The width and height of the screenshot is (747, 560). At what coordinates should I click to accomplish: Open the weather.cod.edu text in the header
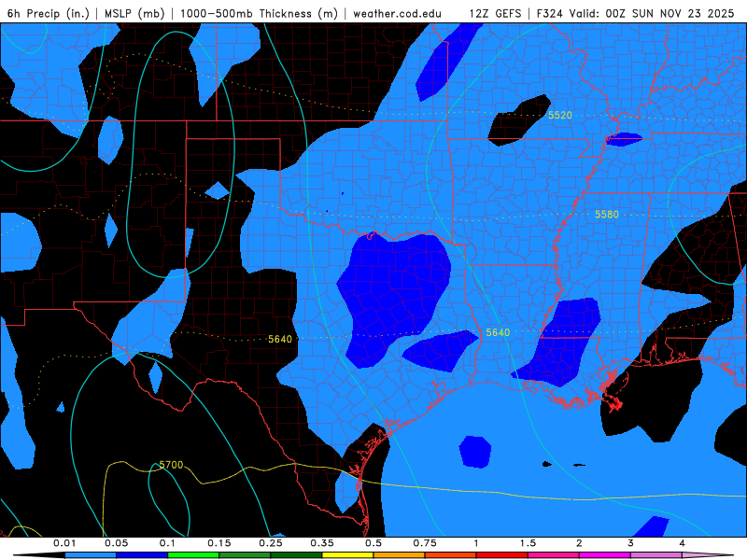coord(397,14)
